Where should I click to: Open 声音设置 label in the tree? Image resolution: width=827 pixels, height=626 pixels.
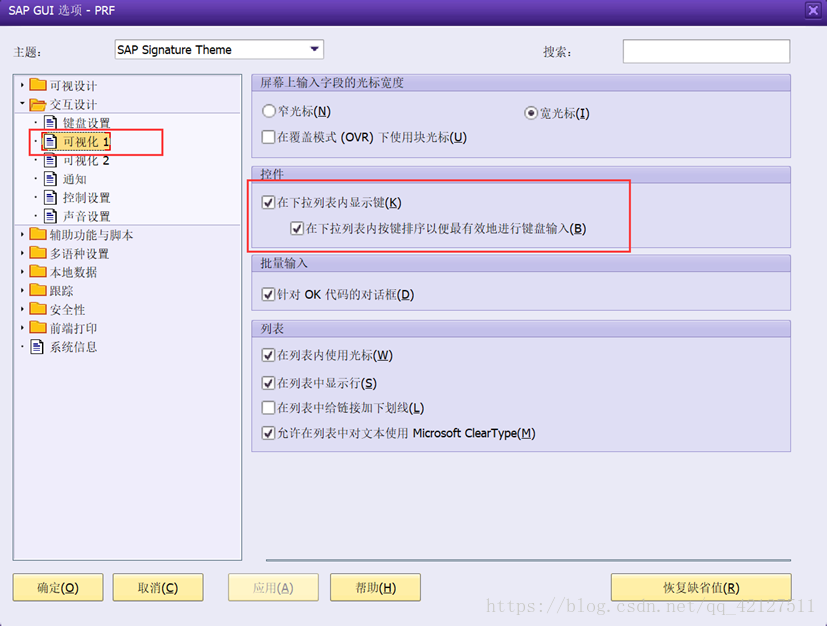(86, 216)
